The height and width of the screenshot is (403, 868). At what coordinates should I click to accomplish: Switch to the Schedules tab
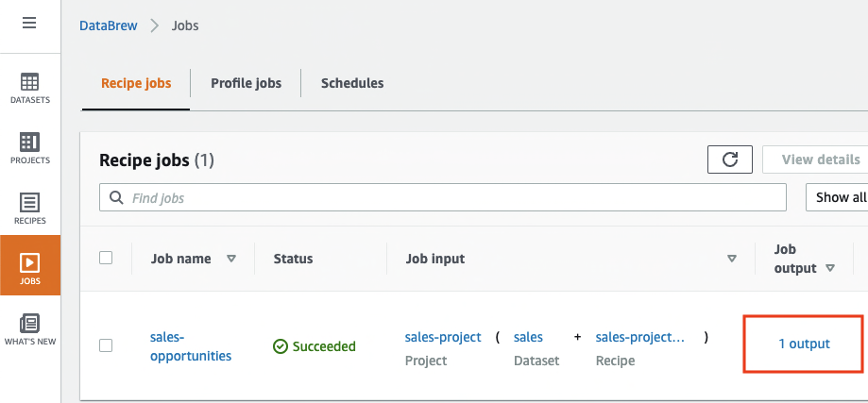(x=352, y=83)
